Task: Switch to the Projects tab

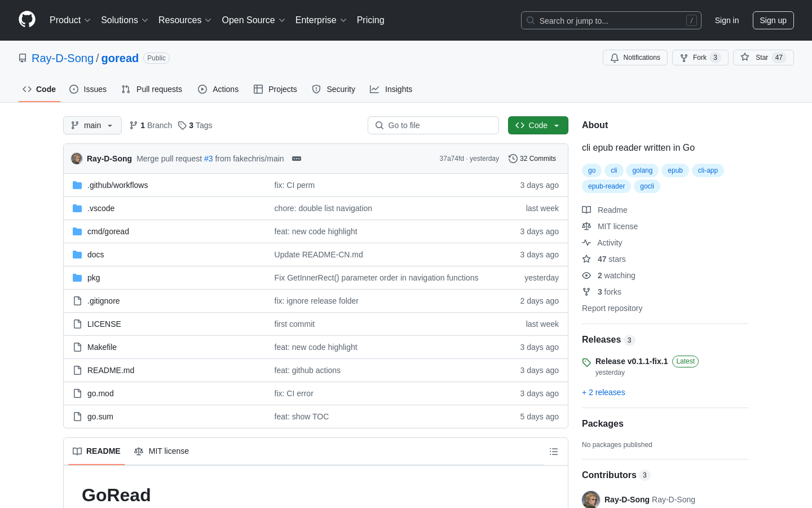Action: pos(275,89)
